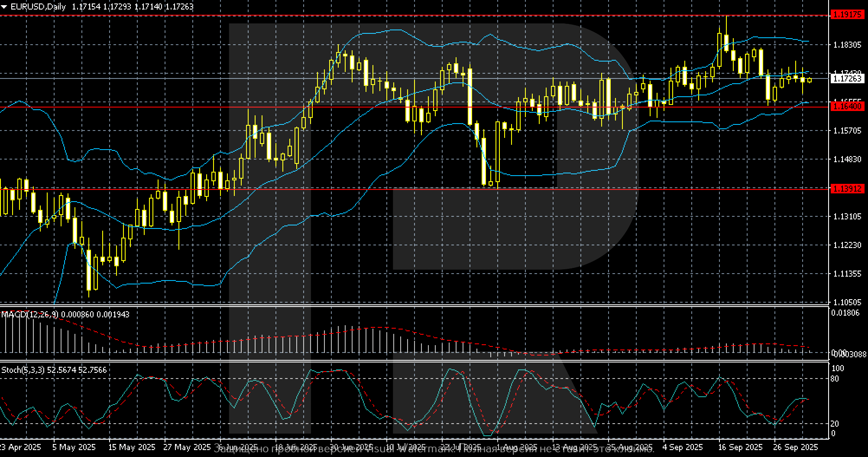Click the EURUSD,Daily chart title text
Screen dimensions: 868x457
[38, 7]
